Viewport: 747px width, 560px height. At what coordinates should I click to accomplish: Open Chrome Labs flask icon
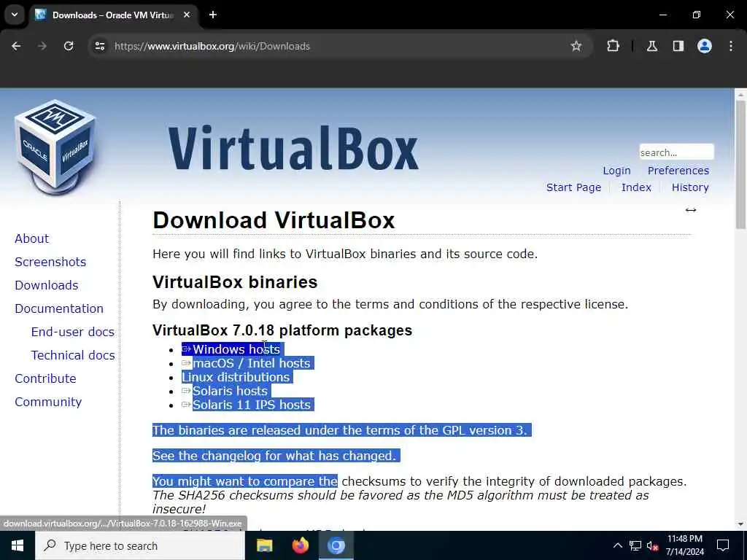652,46
